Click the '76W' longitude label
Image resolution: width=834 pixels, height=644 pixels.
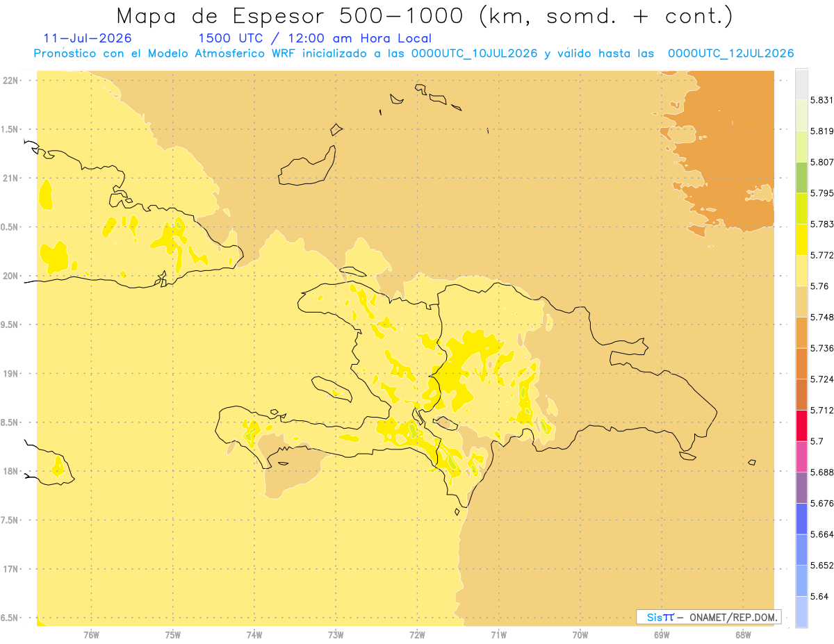coord(91,634)
